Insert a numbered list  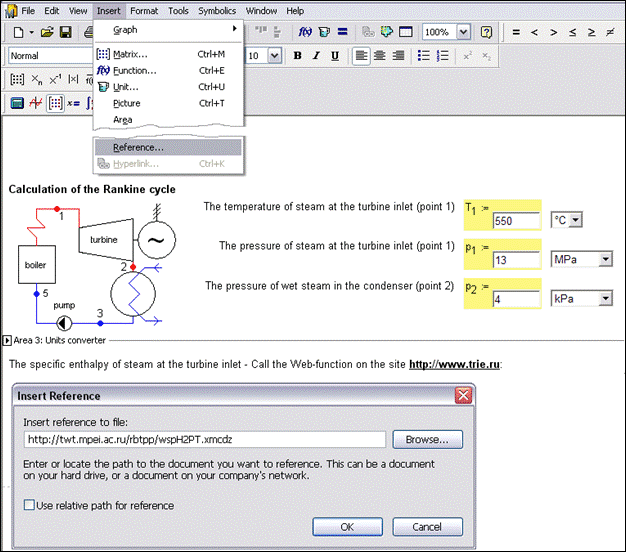(442, 56)
